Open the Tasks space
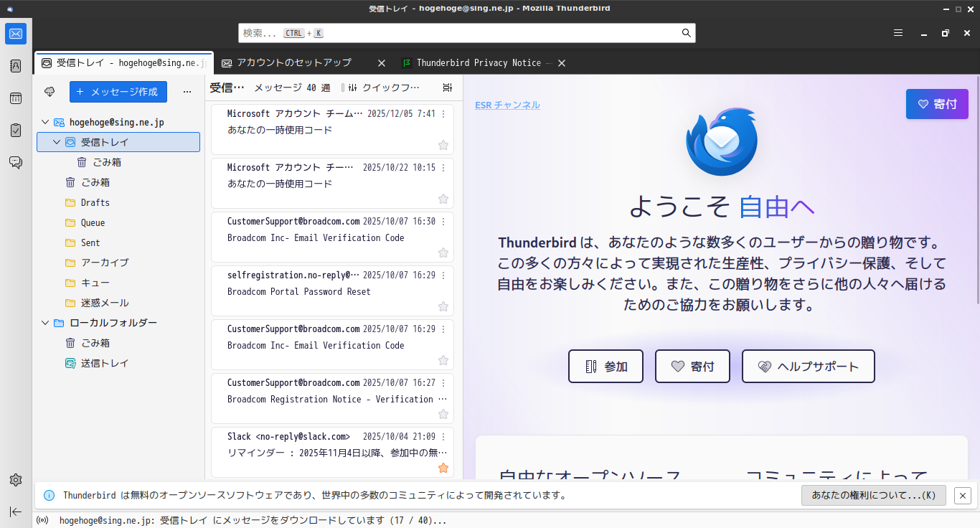Image resolution: width=980 pixels, height=528 pixels. click(x=16, y=131)
